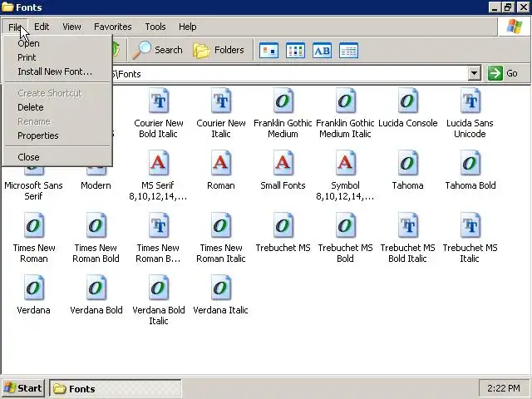Select the Verdana Italic font icon
532x399 pixels.
(221, 288)
